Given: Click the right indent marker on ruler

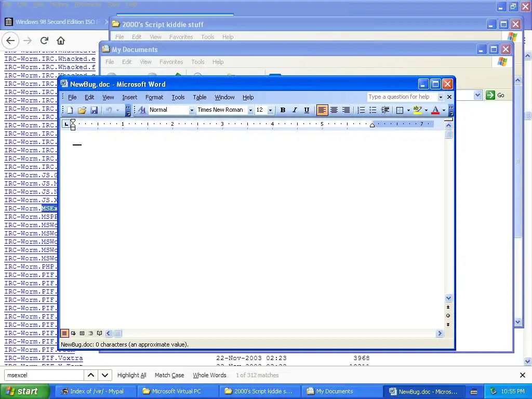Looking at the screenshot, I should click(x=372, y=126).
